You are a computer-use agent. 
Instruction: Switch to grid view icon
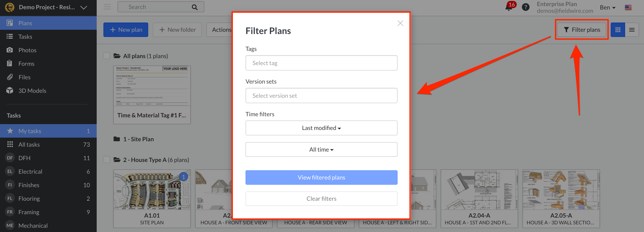point(618,30)
